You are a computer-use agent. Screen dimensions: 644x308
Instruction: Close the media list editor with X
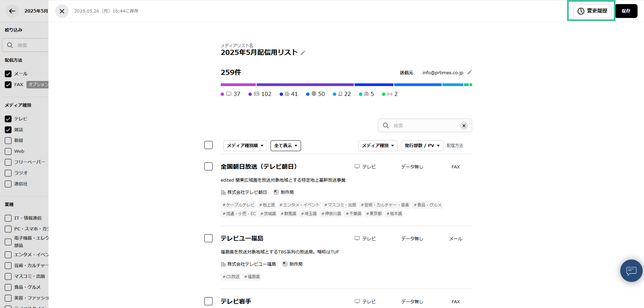(62, 11)
